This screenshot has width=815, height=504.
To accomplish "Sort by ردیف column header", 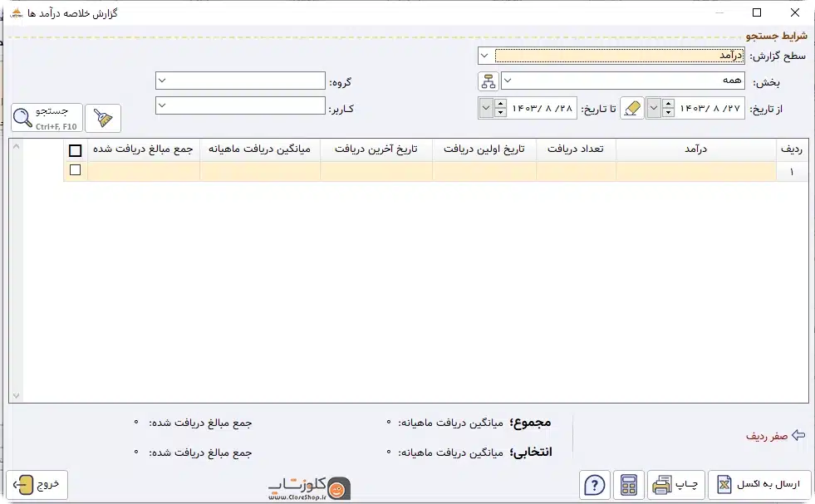I will (792, 149).
